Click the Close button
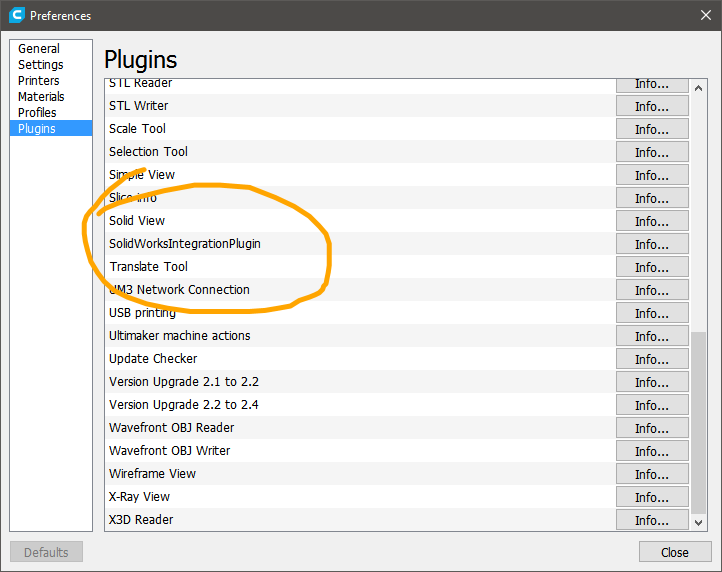The width and height of the screenshot is (722, 572). tap(675, 552)
